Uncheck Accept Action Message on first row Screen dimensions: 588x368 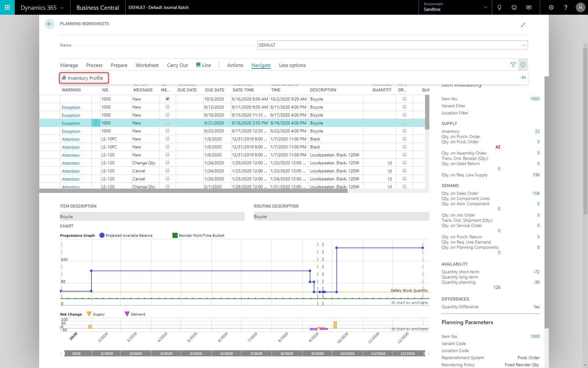pyautogui.click(x=168, y=99)
